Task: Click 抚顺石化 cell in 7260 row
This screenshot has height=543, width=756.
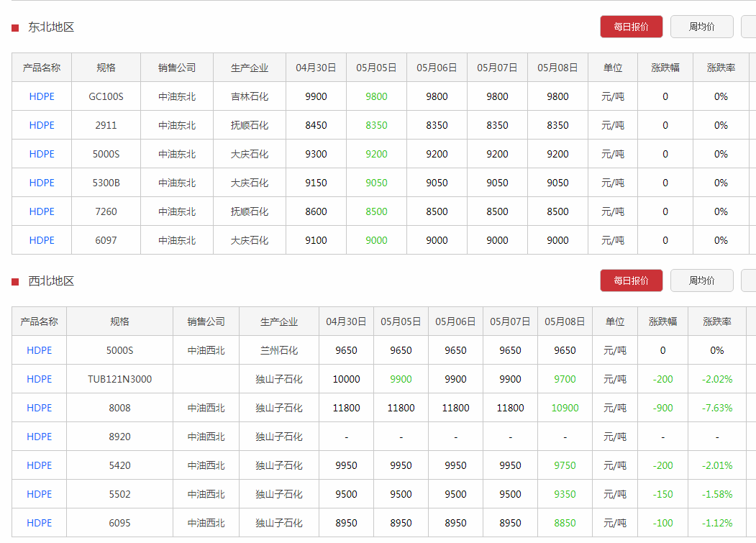Action: coord(250,211)
